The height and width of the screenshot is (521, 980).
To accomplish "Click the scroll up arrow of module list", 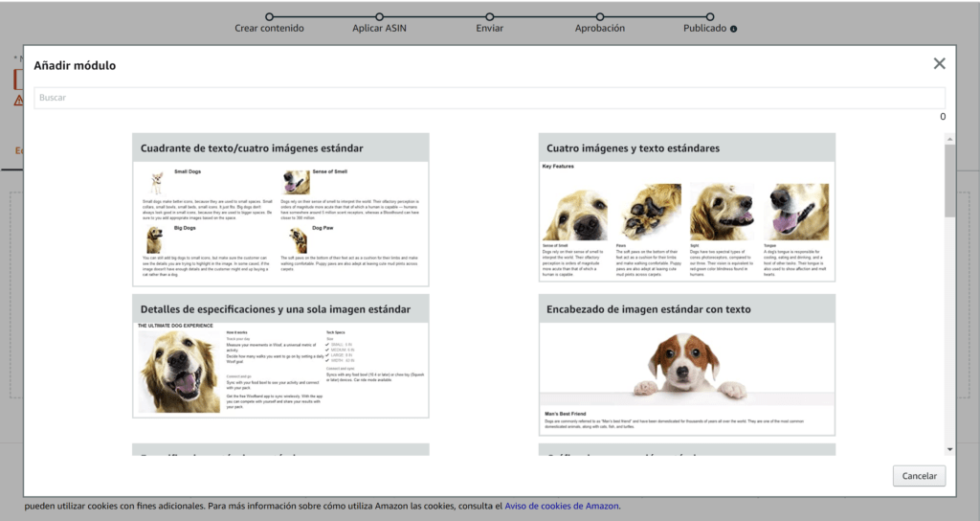I will 949,139.
